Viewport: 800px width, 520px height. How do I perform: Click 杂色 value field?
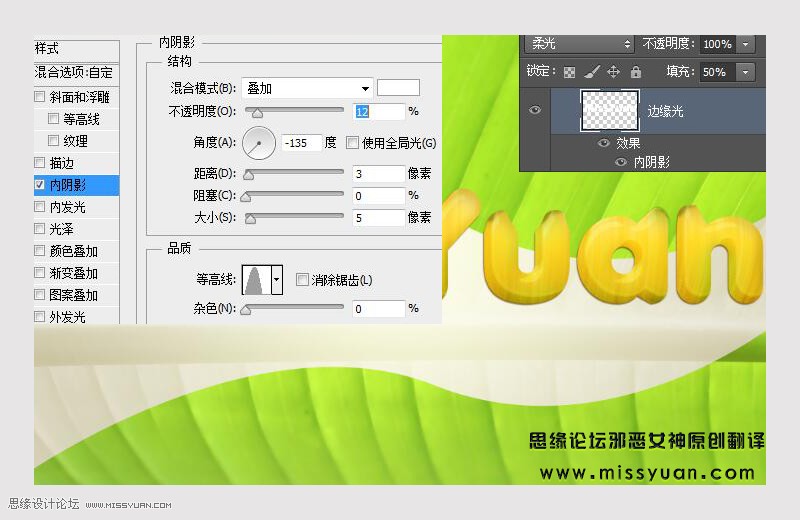point(379,309)
